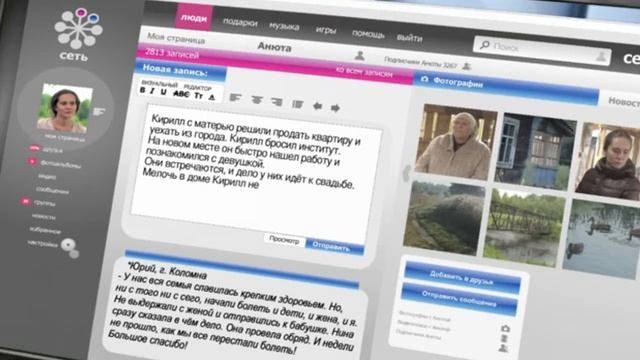Open сообщения in the sidebar
Viewport: 640px width, 360px height.
[52, 190]
